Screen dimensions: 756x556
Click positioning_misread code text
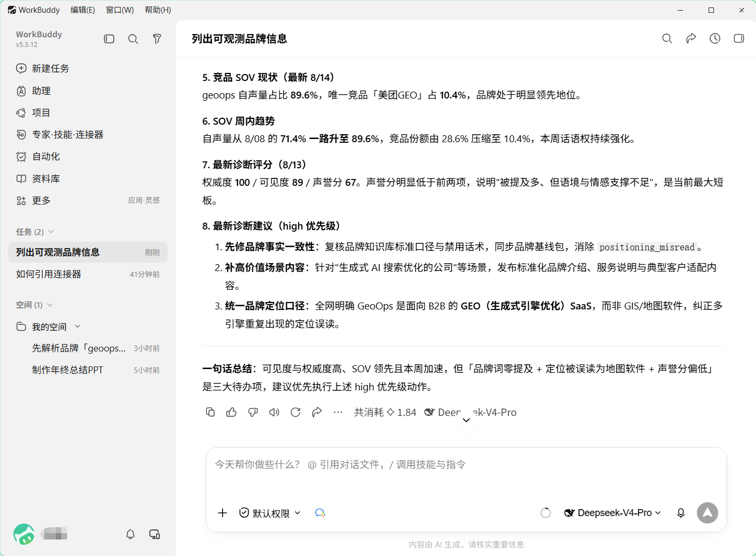click(x=647, y=247)
